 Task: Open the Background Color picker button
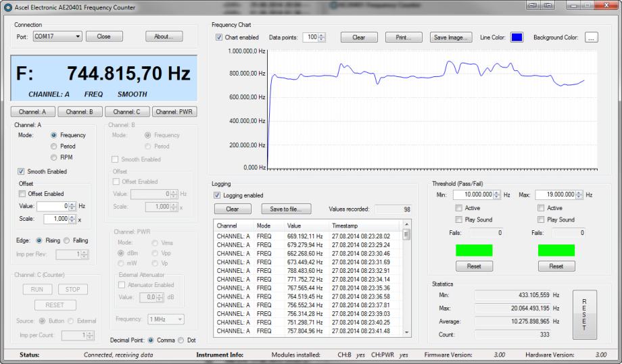[592, 38]
